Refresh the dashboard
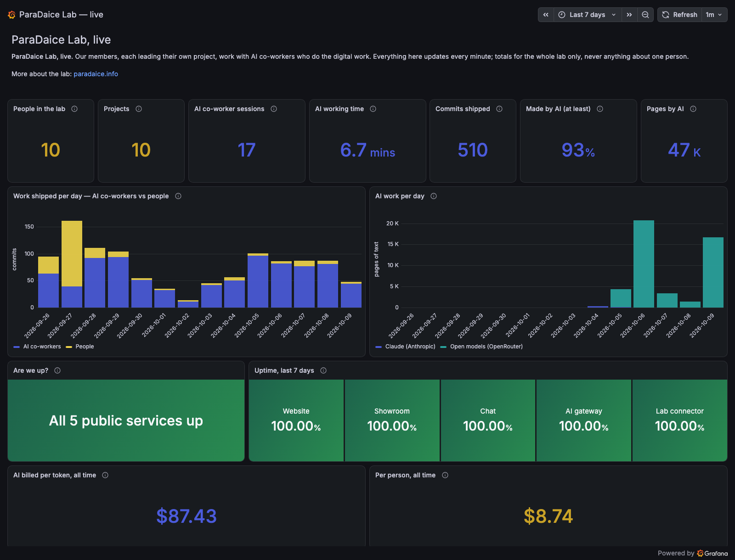The width and height of the screenshot is (735, 560). coord(680,15)
